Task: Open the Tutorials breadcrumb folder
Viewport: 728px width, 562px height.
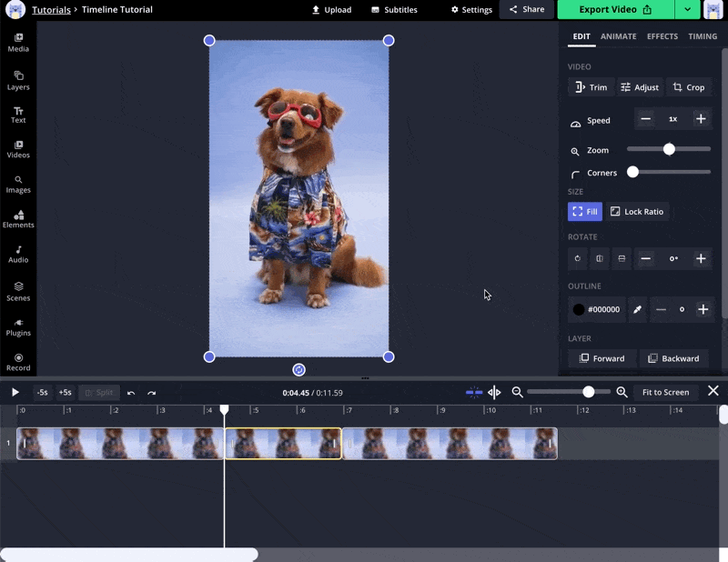Action: [x=51, y=10]
